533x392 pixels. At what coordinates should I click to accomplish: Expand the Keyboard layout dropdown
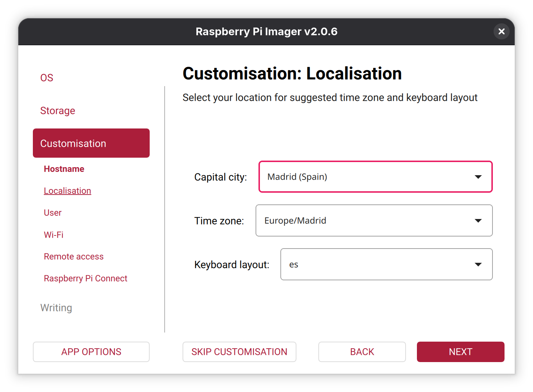[386, 264]
